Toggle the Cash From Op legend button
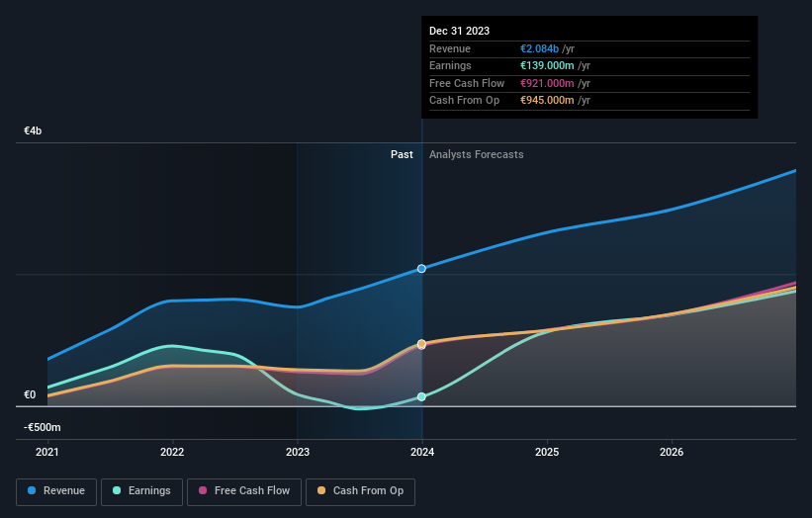 pyautogui.click(x=360, y=491)
